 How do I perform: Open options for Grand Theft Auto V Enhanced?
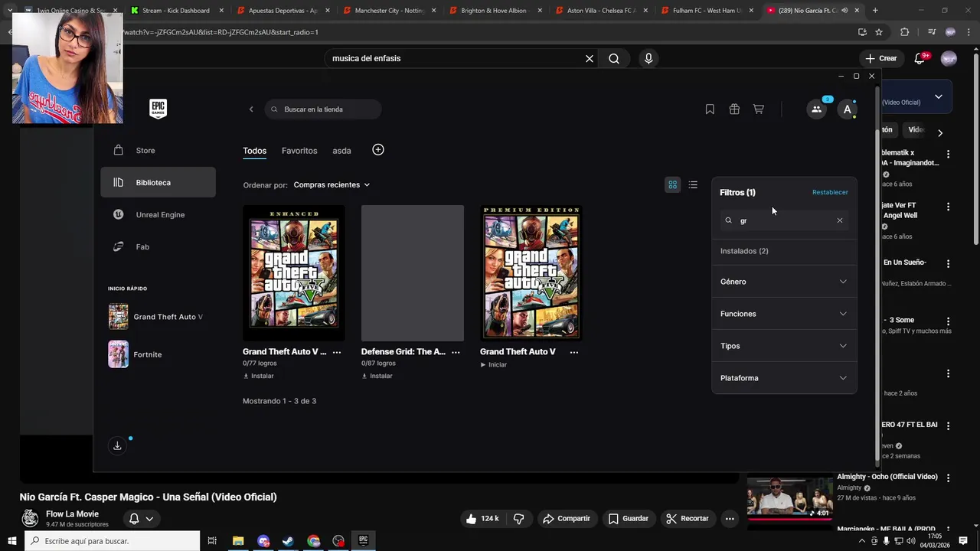coord(337,352)
